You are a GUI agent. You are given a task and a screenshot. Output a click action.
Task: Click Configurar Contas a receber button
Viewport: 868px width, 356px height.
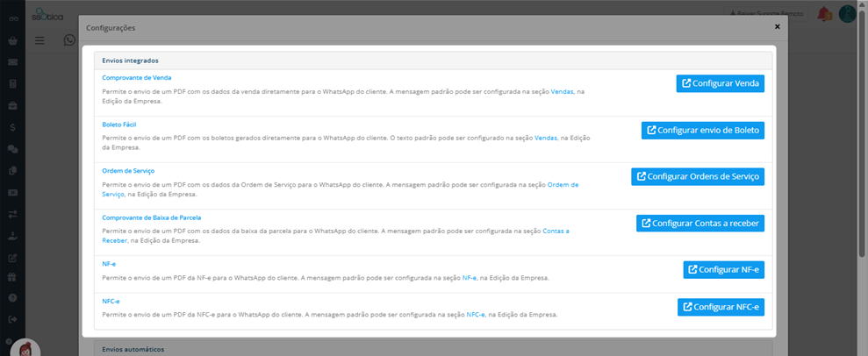[700, 224]
